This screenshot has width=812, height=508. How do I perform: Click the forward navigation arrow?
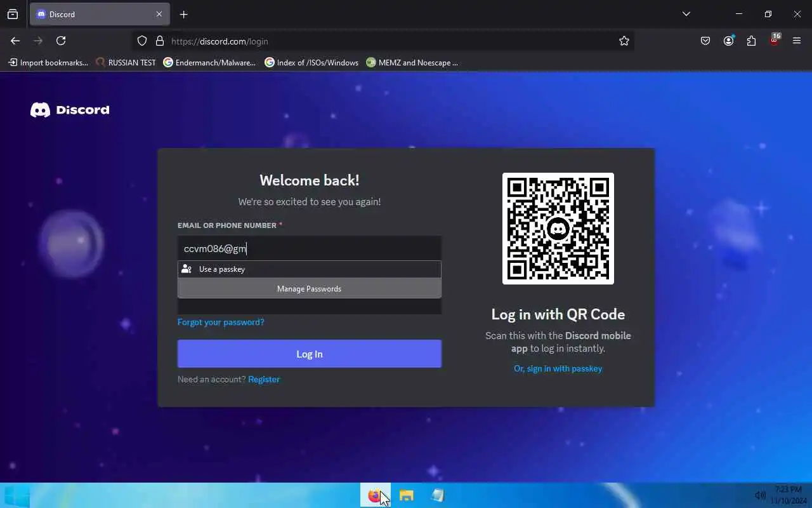[38, 41]
